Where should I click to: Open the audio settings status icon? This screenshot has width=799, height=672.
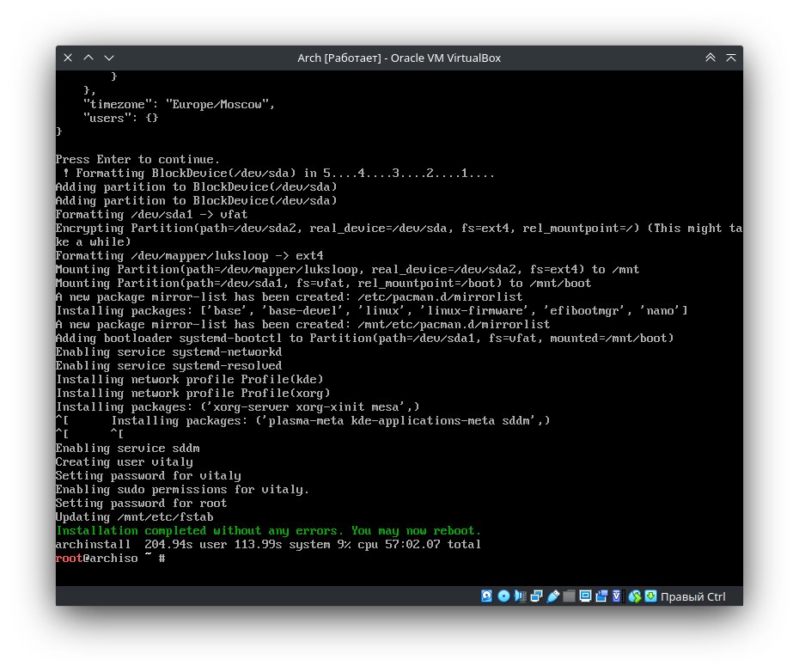520,596
